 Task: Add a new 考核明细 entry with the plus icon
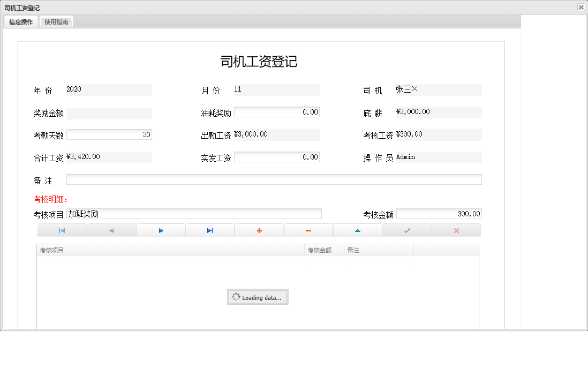point(259,230)
